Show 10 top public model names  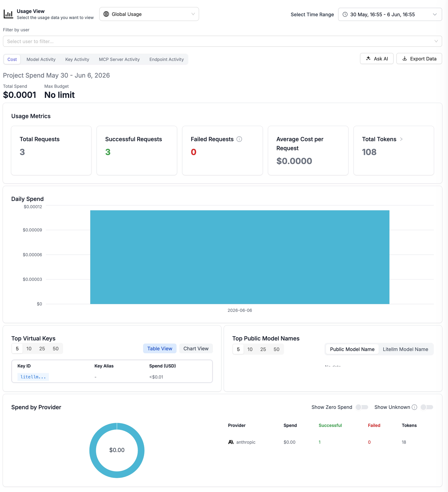(250, 349)
